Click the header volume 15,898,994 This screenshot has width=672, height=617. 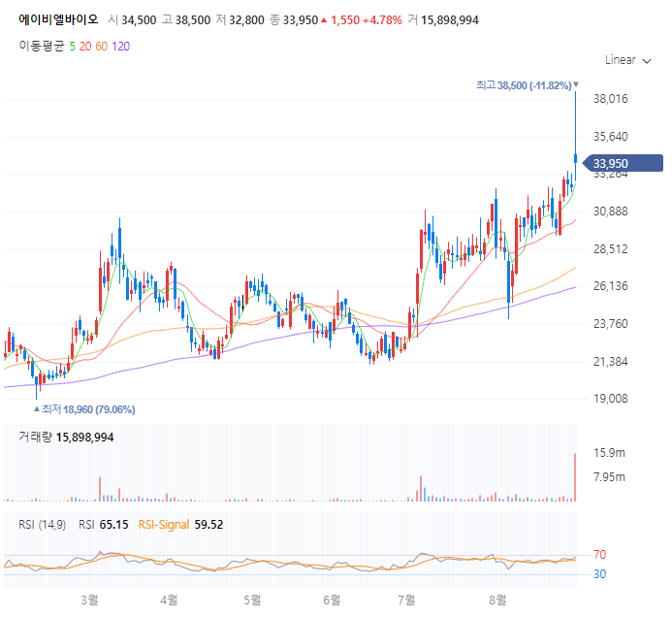pos(450,20)
